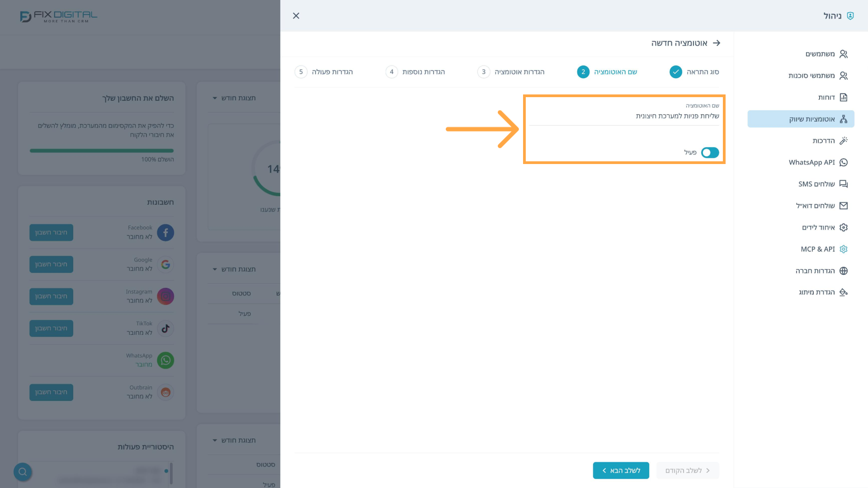
Task: Expand the bottom תצוגת חודש dropdown
Action: [234, 441]
